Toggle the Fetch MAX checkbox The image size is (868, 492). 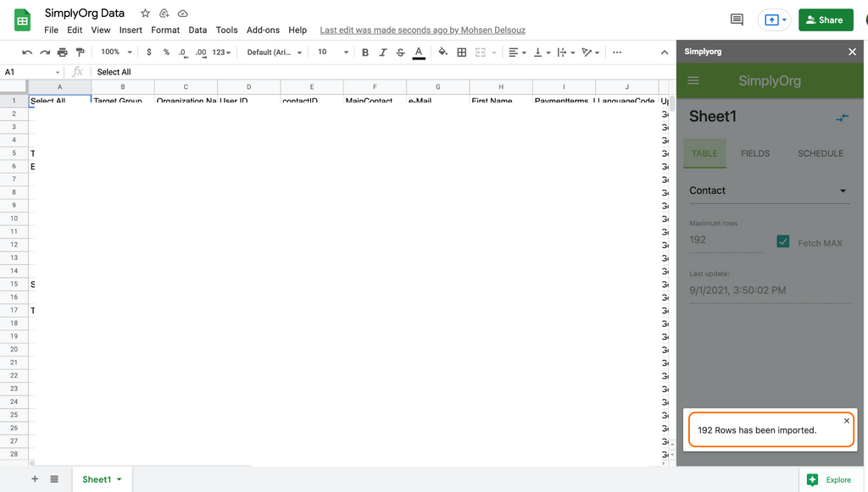pyautogui.click(x=782, y=241)
